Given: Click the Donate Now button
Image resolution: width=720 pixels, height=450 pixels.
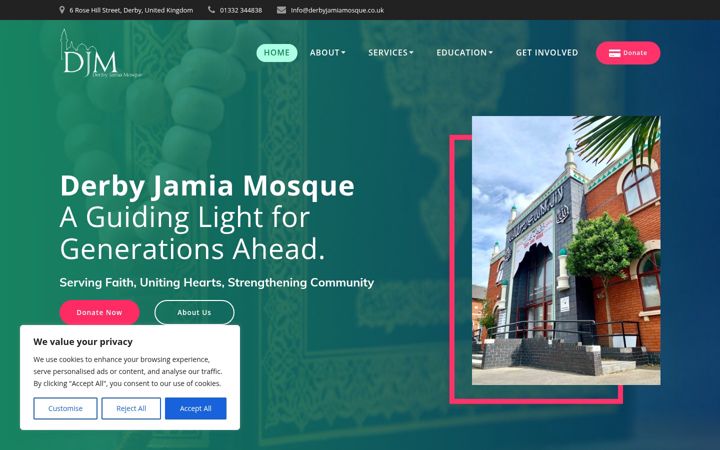Looking at the screenshot, I should tap(99, 312).
